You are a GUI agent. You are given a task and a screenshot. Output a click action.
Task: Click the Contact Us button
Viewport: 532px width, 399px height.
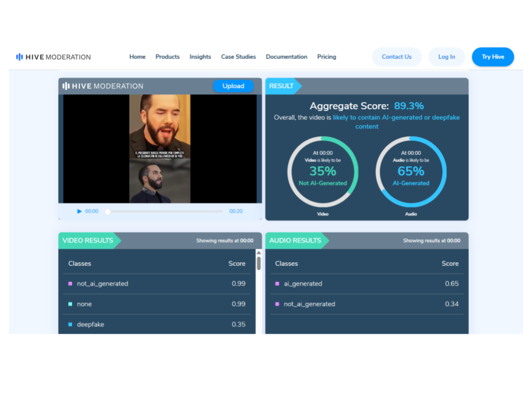[396, 57]
